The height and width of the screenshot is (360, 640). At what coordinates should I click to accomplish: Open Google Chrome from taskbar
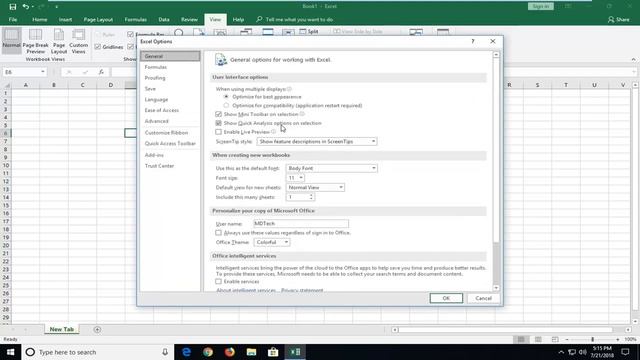pos(208,352)
